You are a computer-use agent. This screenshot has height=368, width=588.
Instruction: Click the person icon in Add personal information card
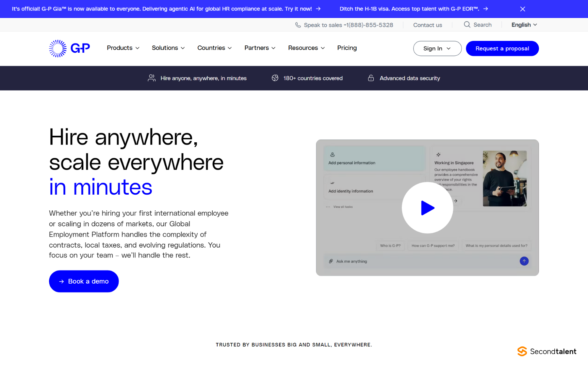point(333,154)
